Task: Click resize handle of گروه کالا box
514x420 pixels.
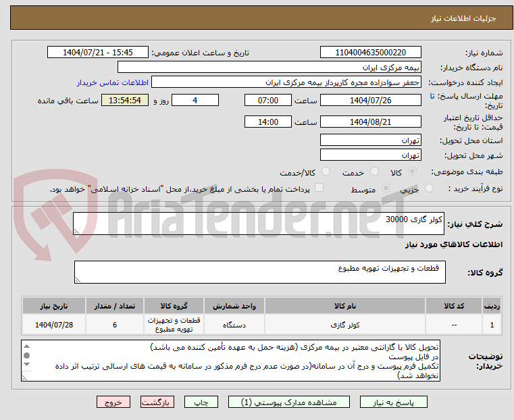Action: coord(78,280)
